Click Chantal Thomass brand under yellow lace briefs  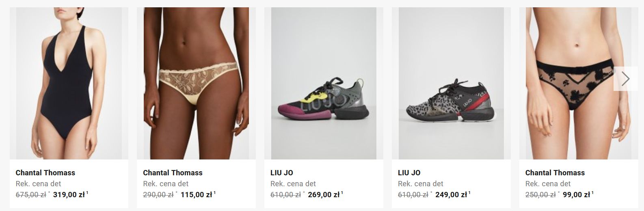[173, 172]
